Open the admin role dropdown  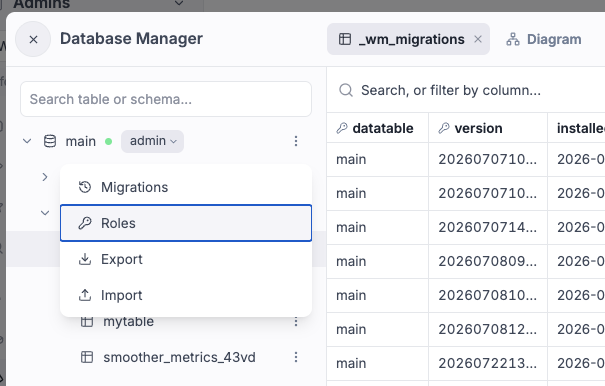[152, 141]
